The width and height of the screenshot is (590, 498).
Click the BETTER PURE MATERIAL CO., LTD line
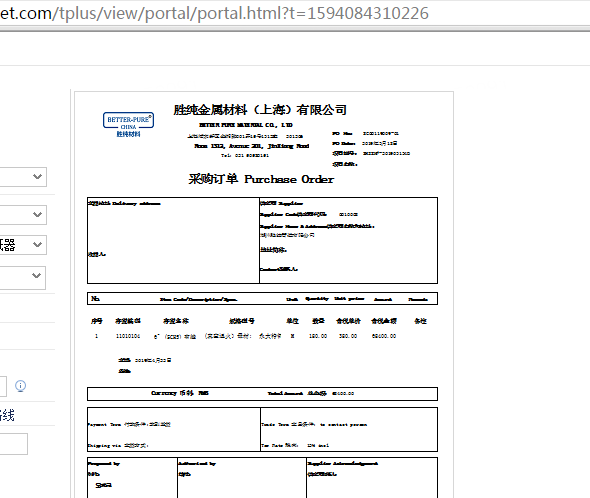point(246,125)
